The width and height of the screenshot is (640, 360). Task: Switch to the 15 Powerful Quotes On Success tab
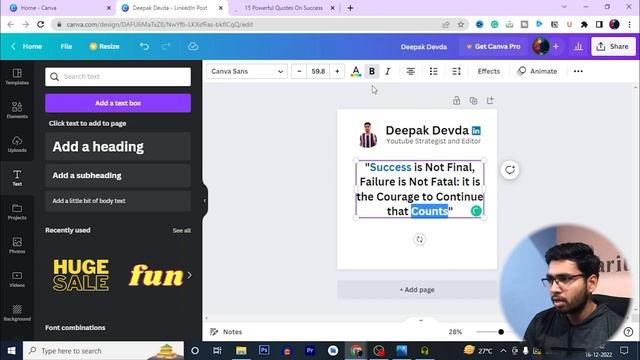pos(284,8)
